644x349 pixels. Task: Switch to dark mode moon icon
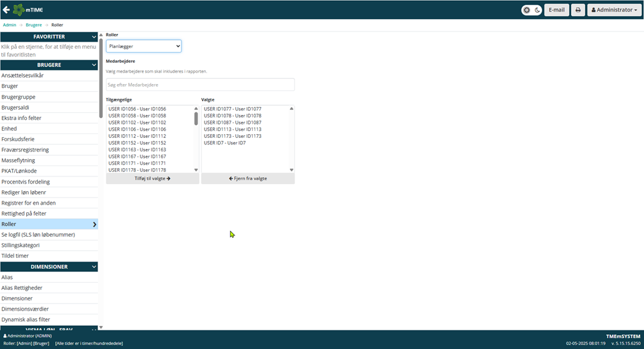(537, 10)
